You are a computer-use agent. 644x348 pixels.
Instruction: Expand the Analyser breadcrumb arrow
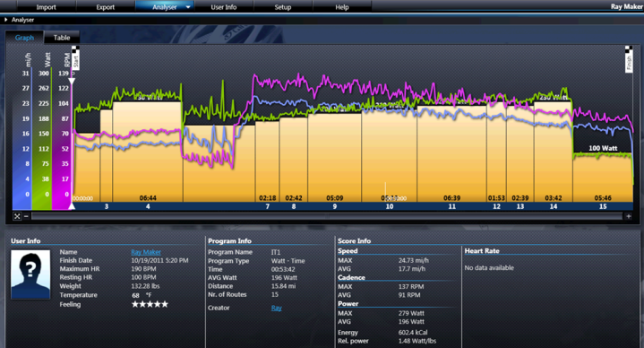point(5,20)
